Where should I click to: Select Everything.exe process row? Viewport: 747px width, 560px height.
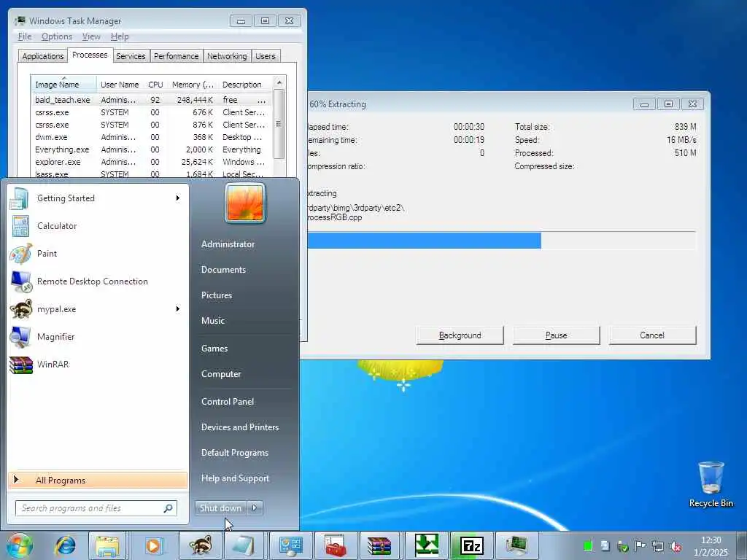click(152, 149)
